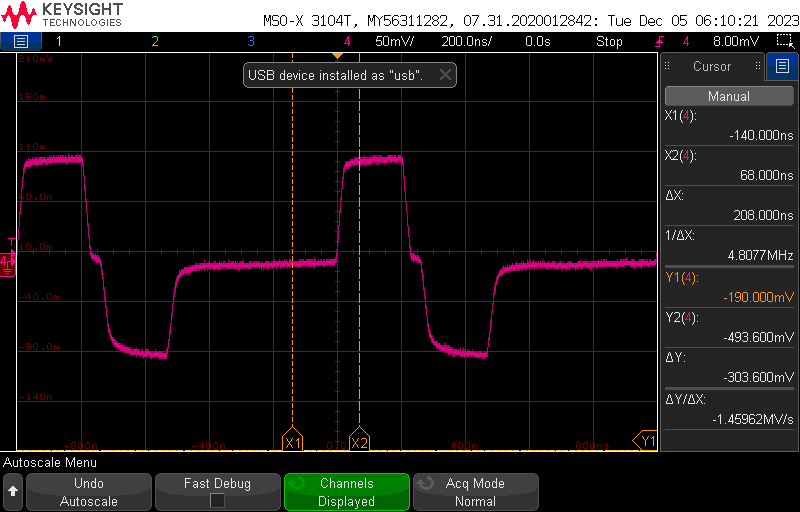The height and width of the screenshot is (512, 800).
Task: Open the main menu icon at top-left
Action: pyautogui.click(x=21, y=41)
